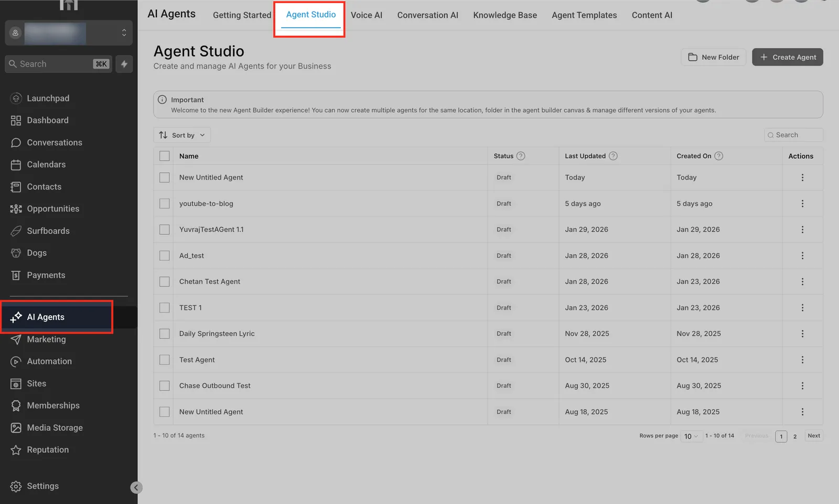Switch to the Agent Templates tab

click(584, 15)
